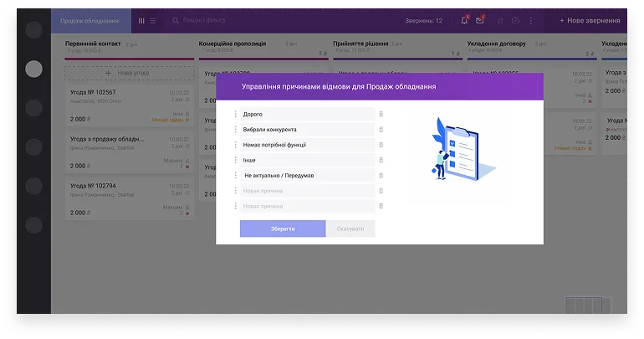Edit the "Інше" reason field
644x339 pixels.
coord(307,160)
